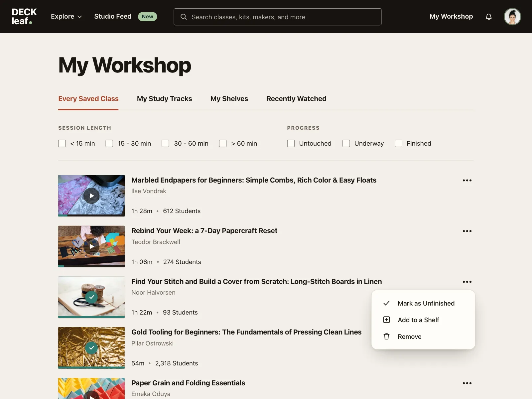Screen dimensions: 532x399
Task: Enable the Finished progress filter
Action: coord(399,143)
